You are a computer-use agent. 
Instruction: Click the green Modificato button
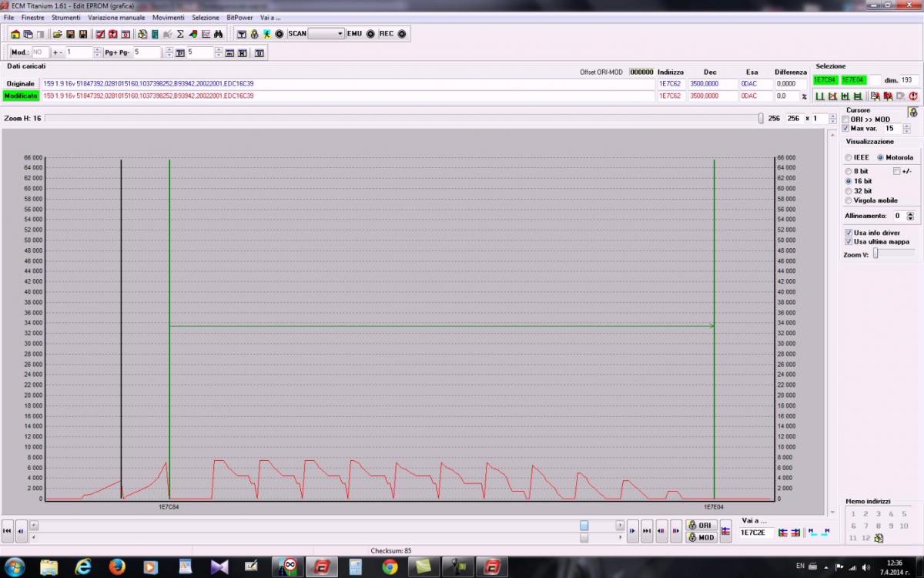point(21,96)
